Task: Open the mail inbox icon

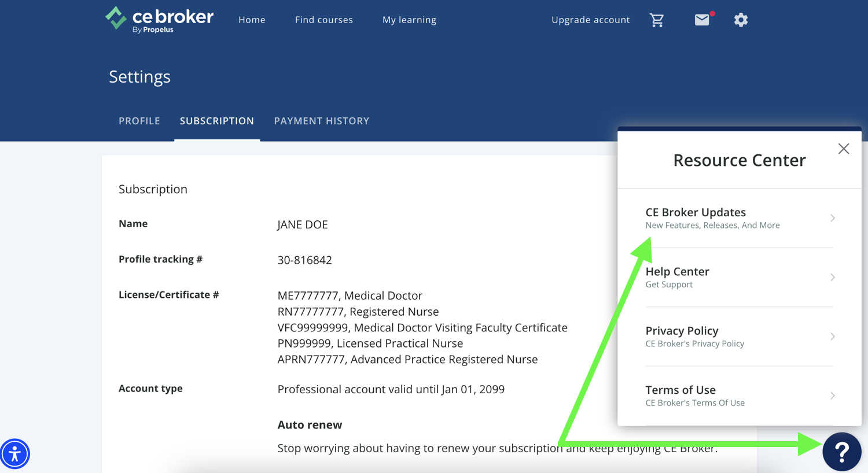Action: click(x=702, y=20)
